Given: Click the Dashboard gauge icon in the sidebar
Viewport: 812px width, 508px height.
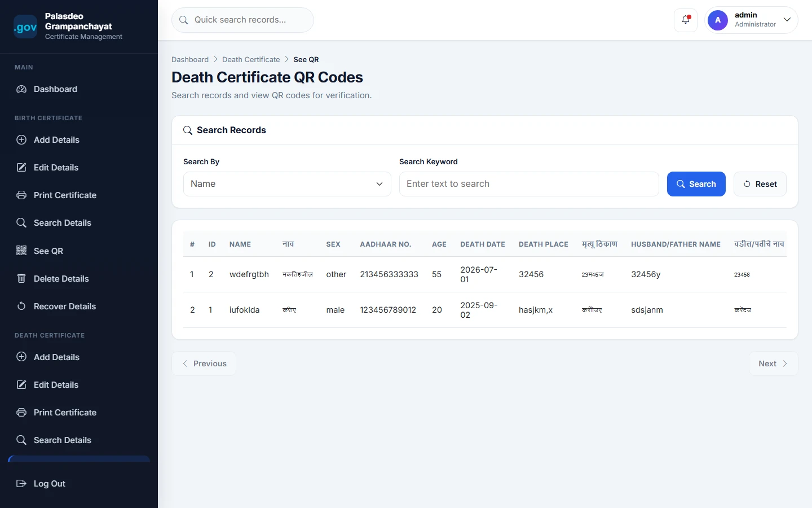Looking at the screenshot, I should coord(21,89).
